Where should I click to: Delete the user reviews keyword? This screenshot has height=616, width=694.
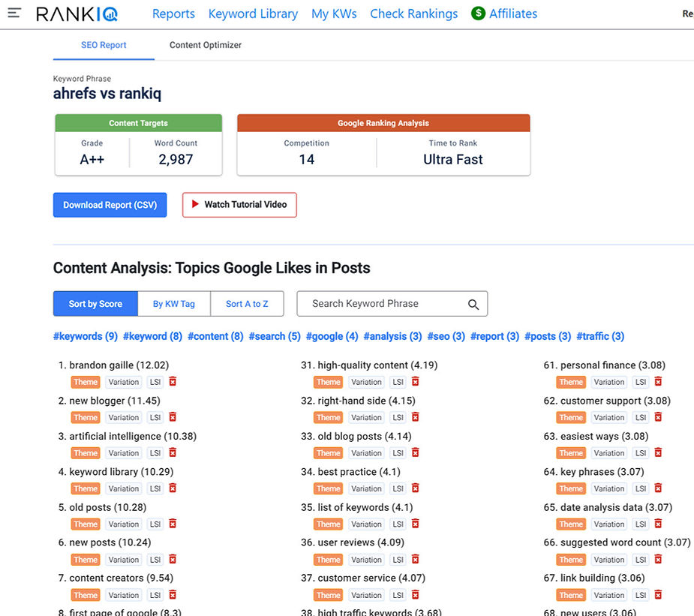(x=415, y=559)
